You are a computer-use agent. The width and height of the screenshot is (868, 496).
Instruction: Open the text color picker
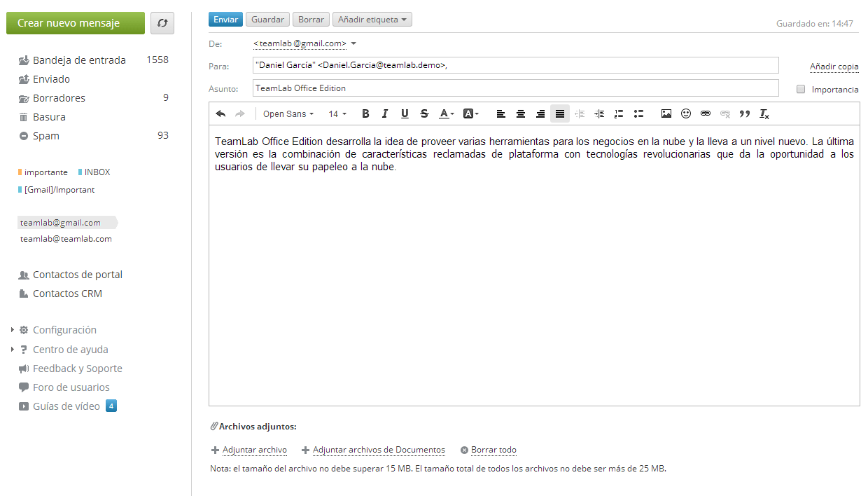pos(447,113)
